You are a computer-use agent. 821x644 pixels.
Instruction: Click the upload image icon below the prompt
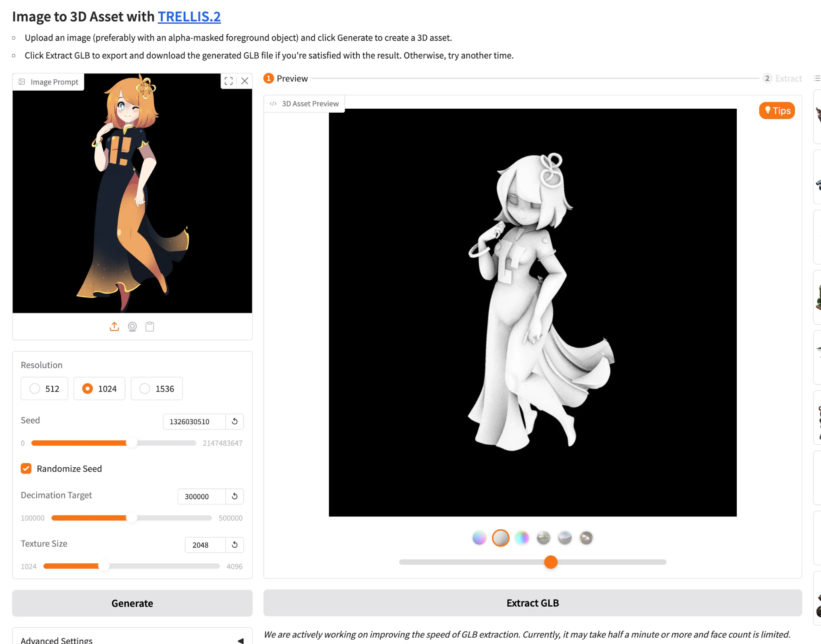pyautogui.click(x=114, y=327)
